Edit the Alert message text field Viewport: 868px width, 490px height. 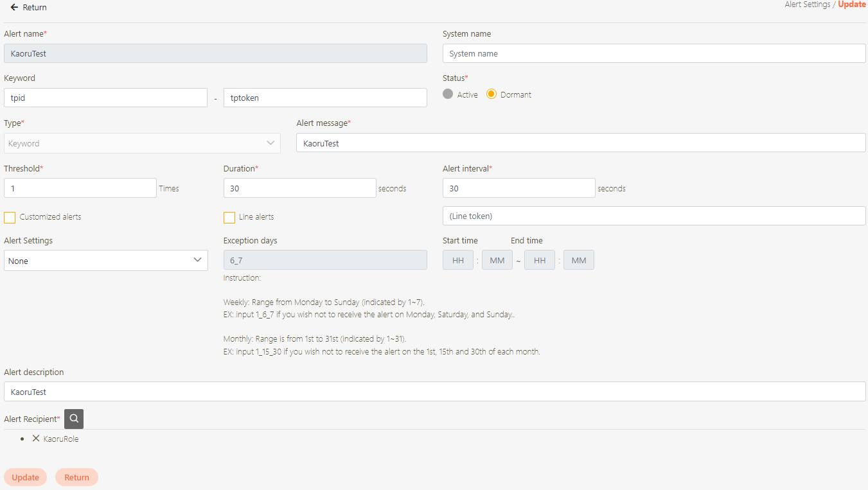[x=581, y=143]
